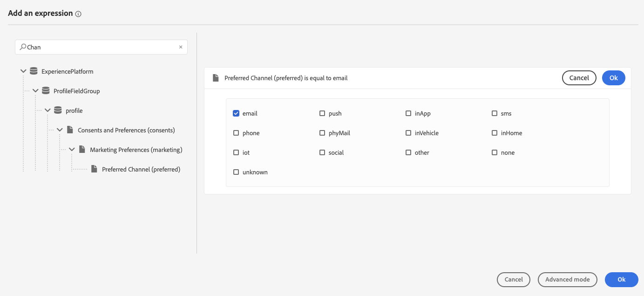The height and width of the screenshot is (296, 644).
Task: Click the bottom Cancel button
Action: (x=514, y=279)
